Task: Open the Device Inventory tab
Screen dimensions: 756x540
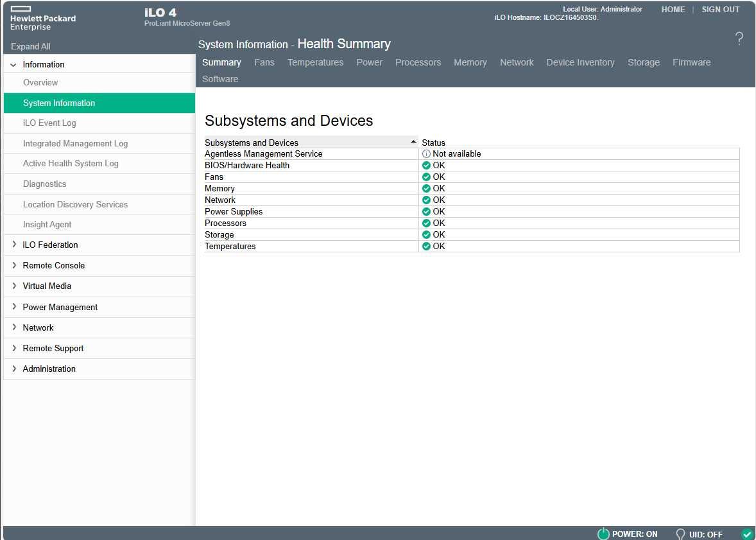Action: click(581, 62)
